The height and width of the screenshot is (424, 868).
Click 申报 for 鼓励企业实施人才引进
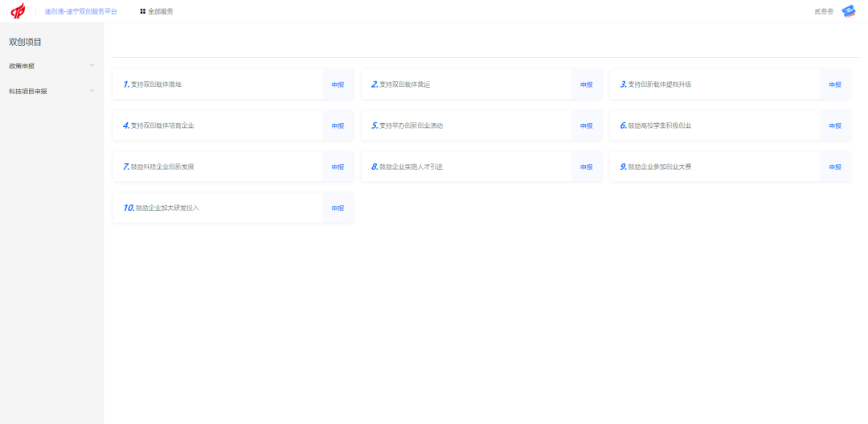(x=587, y=167)
